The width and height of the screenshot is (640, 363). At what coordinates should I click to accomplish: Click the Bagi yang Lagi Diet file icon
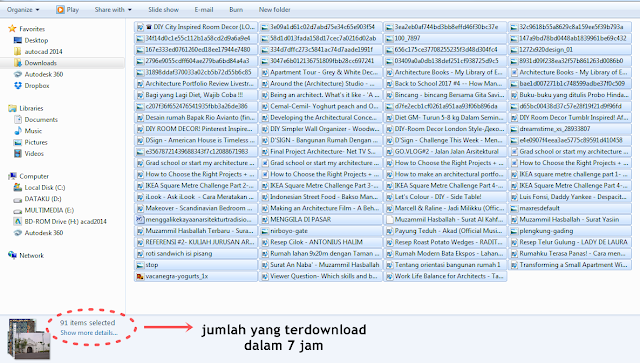(140, 95)
